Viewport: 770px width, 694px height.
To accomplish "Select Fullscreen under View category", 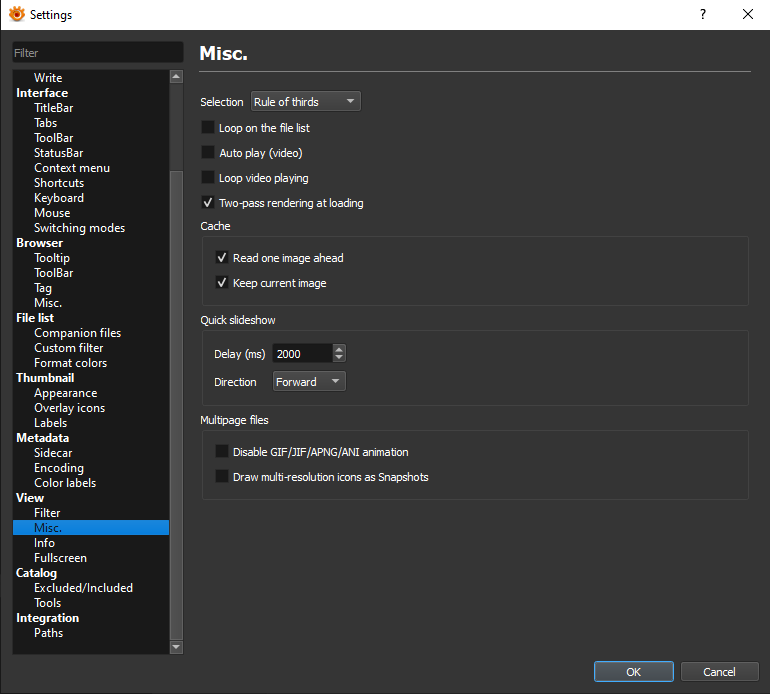I will [60, 558].
